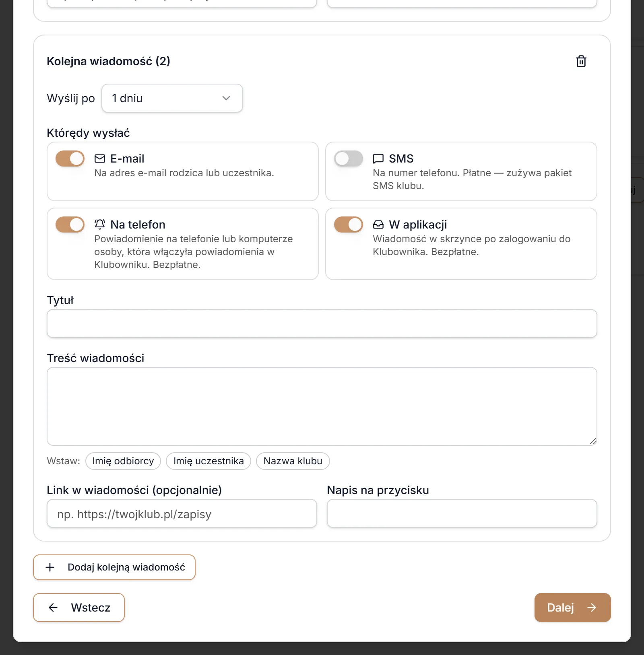Screen dimensions: 644x655
Task: Click the right arrow icon in Dalej
Action: 591,608
